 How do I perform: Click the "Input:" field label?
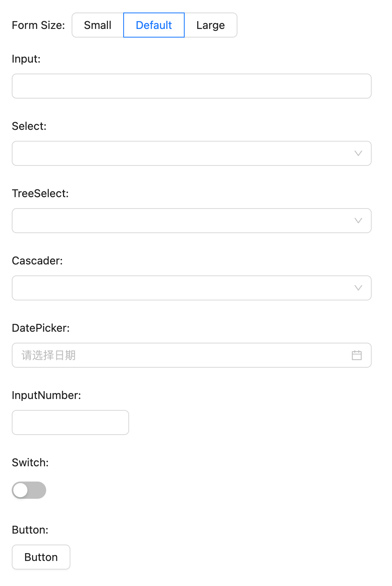[x=26, y=59]
